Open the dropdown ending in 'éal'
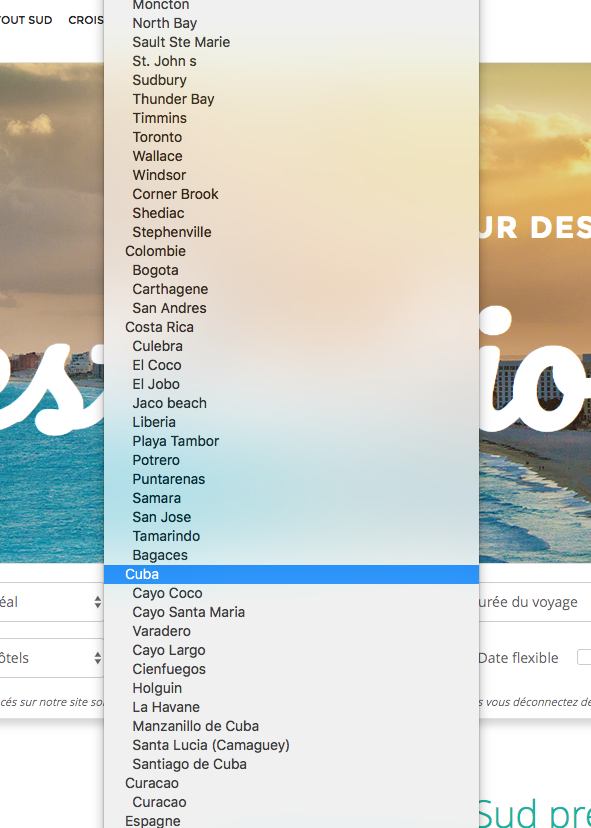This screenshot has width=591, height=828. click(x=52, y=602)
